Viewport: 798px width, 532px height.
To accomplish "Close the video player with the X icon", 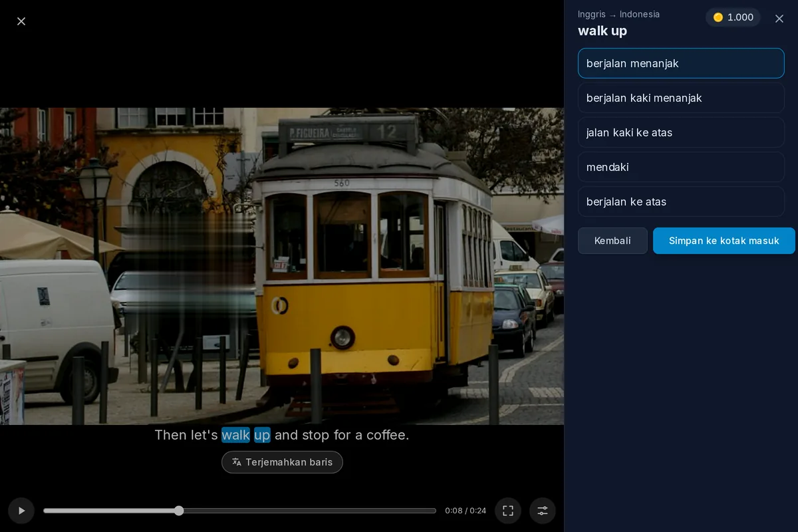I will point(21,21).
